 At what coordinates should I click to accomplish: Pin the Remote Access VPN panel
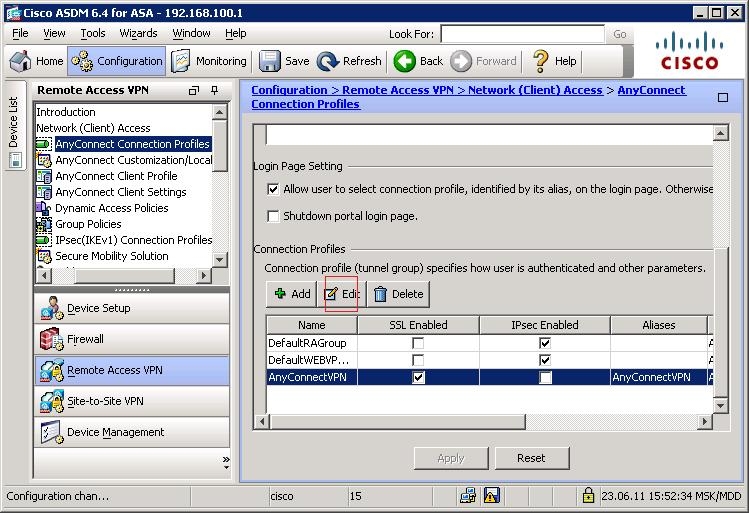click(214, 90)
